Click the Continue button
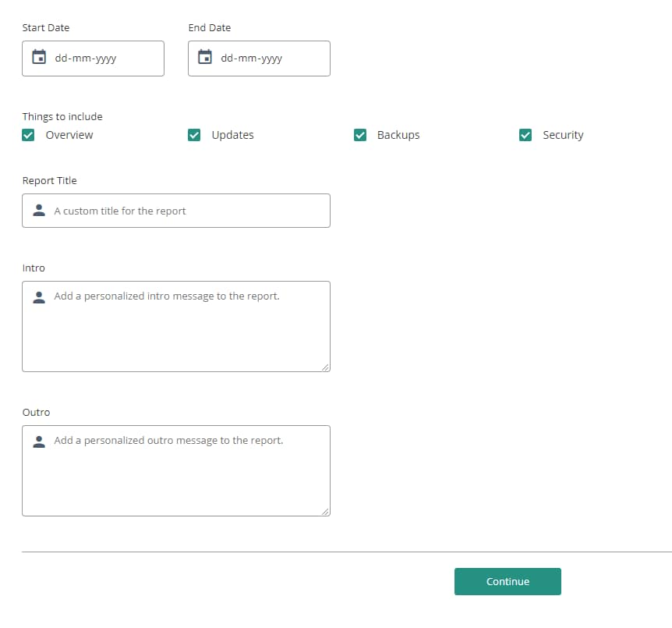 (x=508, y=581)
